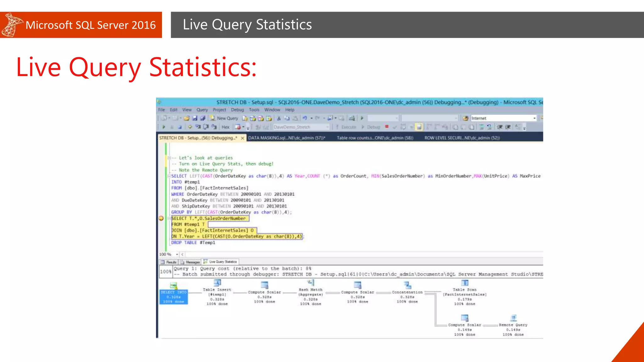Screen dimensions: 644x362
Task: Switch to Live Query Statistics tab
Action: pyautogui.click(x=220, y=261)
